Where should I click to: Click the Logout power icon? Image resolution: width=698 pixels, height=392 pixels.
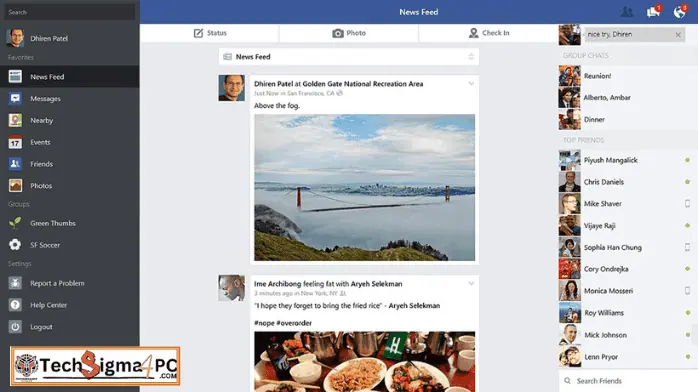(x=15, y=327)
